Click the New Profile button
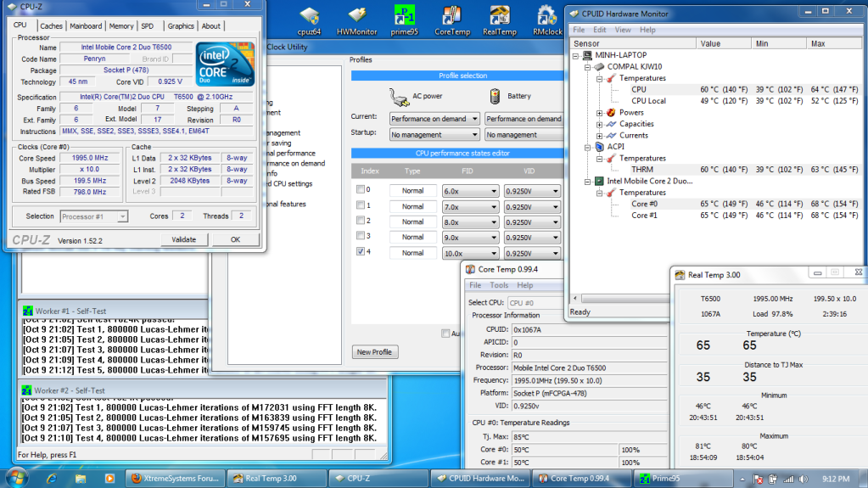The width and height of the screenshot is (868, 488). 375,351
